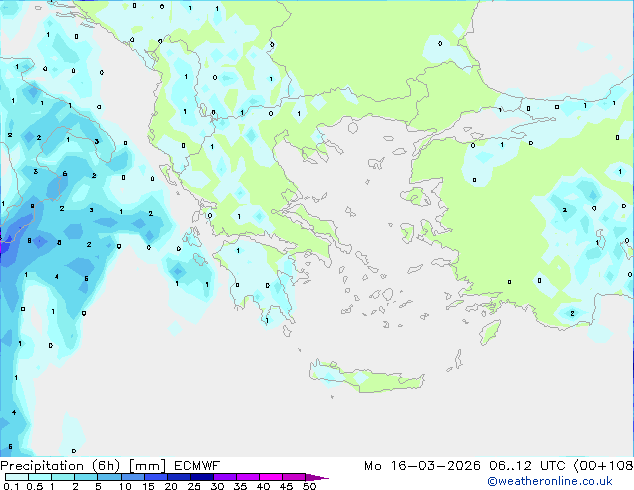Image resolution: width=634 pixels, height=490 pixels.
Task: Click the 35–40 mm violet legend swatch
Action: pyautogui.click(x=248, y=477)
